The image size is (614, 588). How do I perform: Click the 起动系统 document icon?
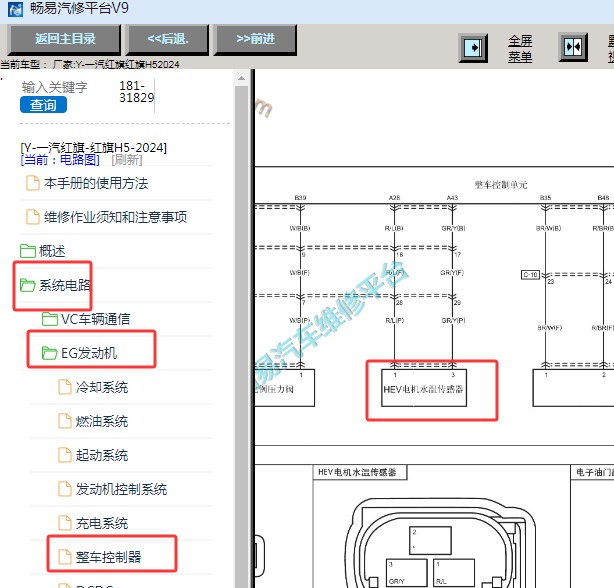click(x=65, y=455)
